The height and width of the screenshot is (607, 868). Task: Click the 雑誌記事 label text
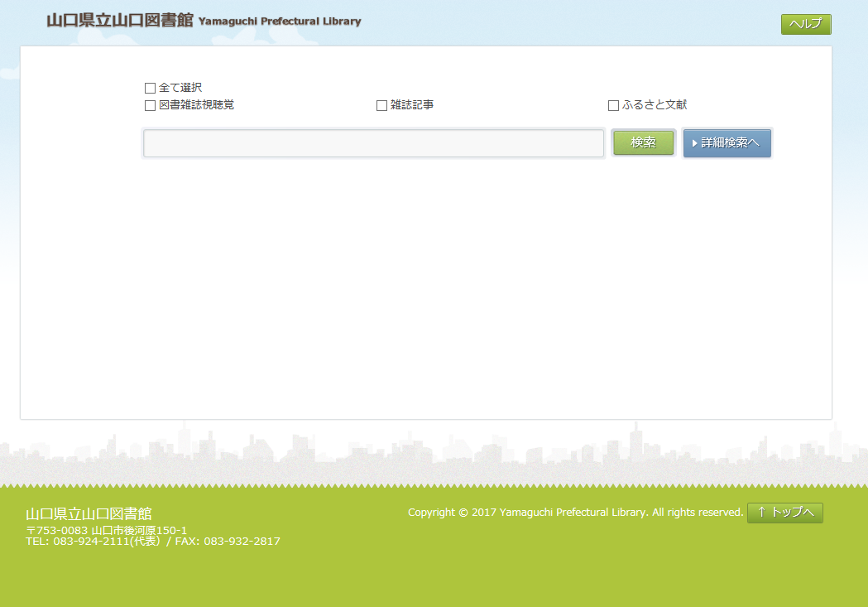(x=412, y=105)
